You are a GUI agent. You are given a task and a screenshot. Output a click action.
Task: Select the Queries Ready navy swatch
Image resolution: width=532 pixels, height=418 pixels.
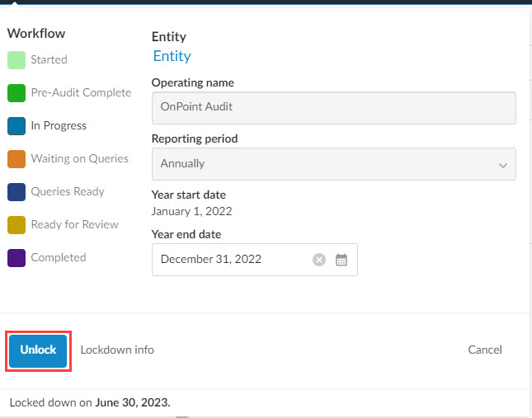16,192
